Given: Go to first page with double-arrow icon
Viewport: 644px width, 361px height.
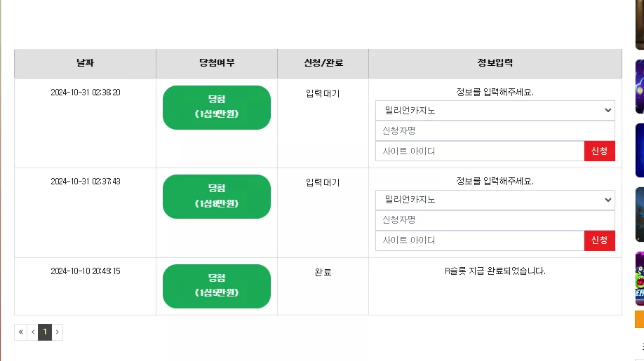Looking at the screenshot, I should tap(20, 332).
